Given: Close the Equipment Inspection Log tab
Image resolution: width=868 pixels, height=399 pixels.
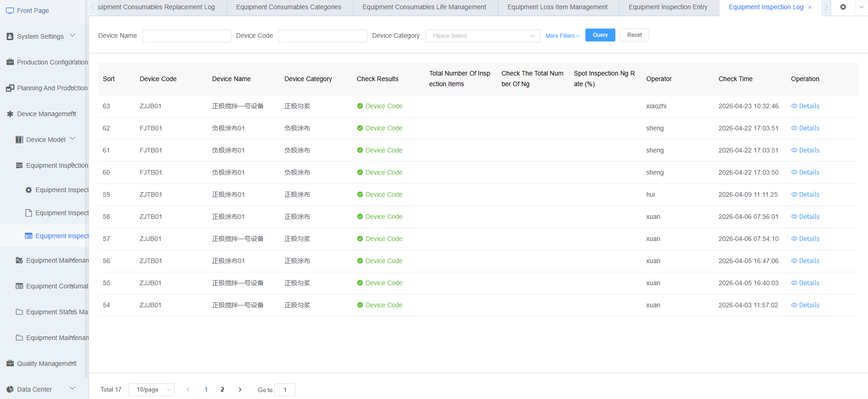Looking at the screenshot, I should (810, 7).
